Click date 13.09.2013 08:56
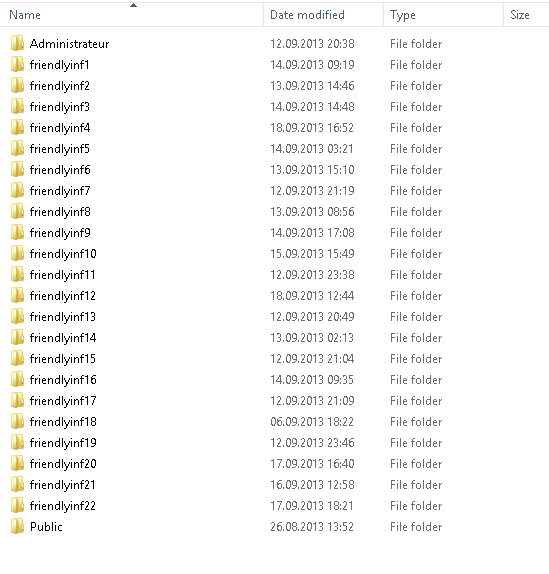Image resolution: width=549 pixels, height=574 pixels. click(312, 212)
